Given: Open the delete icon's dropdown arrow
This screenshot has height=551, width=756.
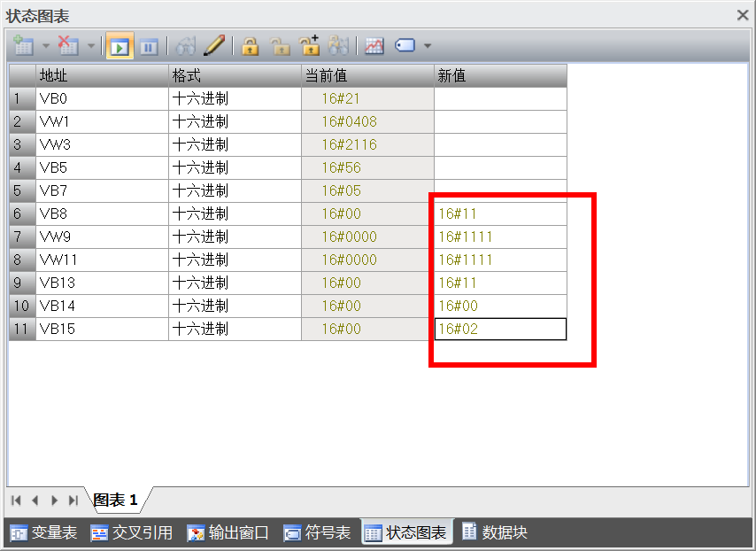Looking at the screenshot, I should tap(91, 46).
